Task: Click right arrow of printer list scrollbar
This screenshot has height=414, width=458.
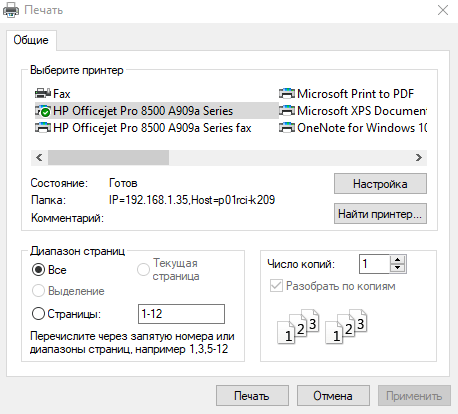Action: coord(419,157)
